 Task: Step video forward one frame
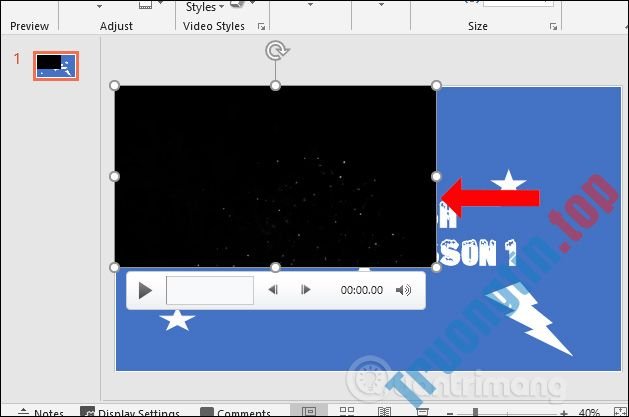pos(305,289)
